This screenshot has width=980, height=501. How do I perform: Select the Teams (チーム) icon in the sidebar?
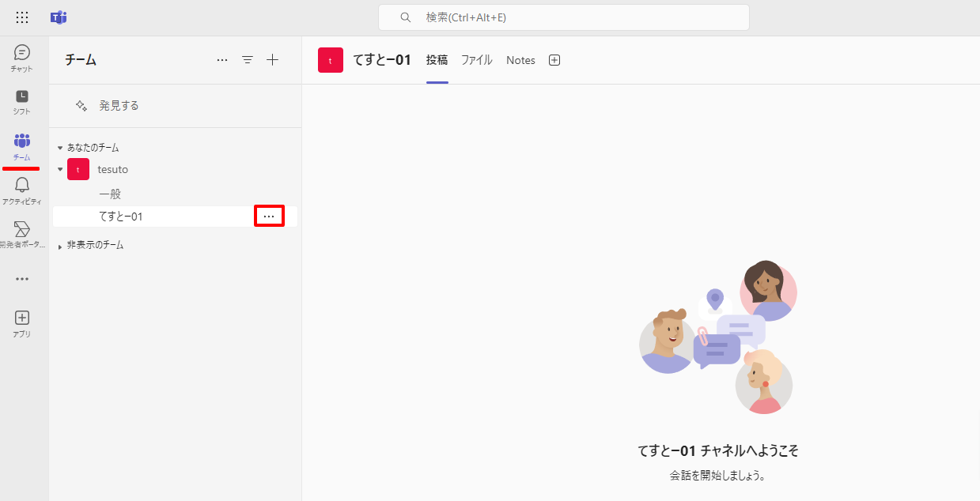click(x=22, y=145)
